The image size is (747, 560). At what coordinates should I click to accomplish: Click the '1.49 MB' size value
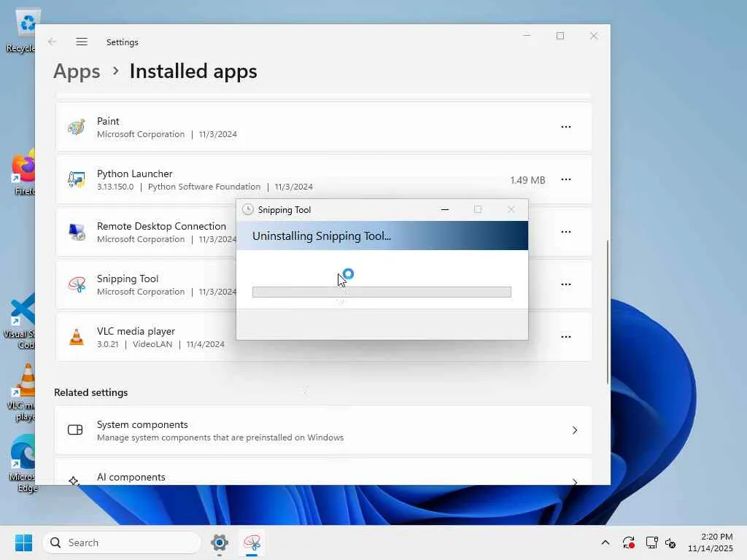(527, 180)
